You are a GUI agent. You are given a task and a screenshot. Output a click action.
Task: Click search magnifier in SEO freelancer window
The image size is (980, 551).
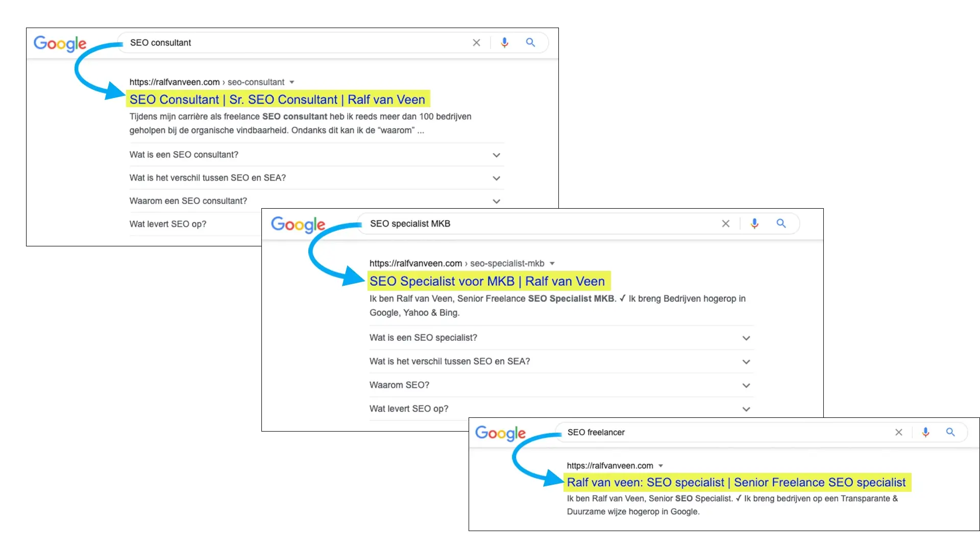[950, 432]
